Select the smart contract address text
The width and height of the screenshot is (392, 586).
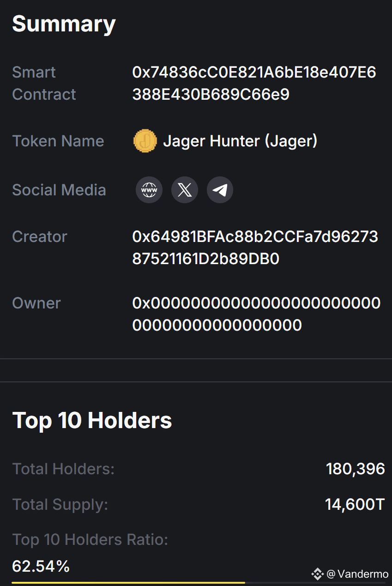pos(254,83)
